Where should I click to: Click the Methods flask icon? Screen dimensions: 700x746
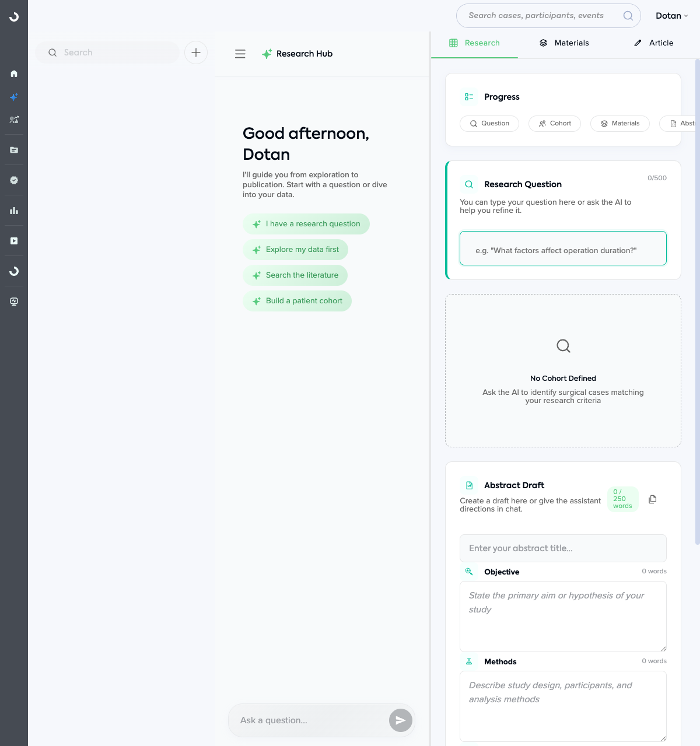469,661
